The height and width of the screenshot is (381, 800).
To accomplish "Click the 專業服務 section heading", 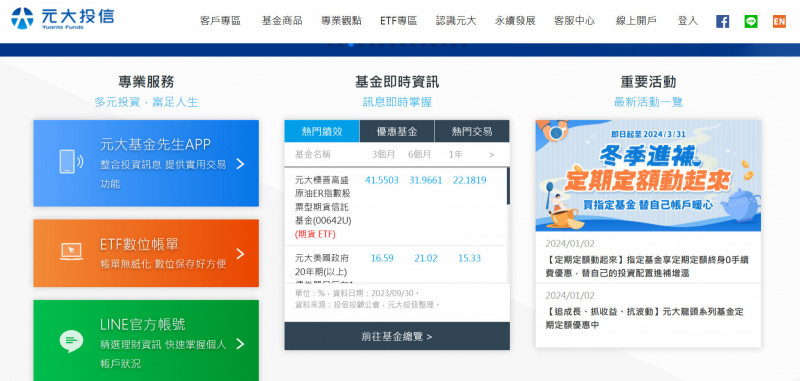I will (146, 82).
